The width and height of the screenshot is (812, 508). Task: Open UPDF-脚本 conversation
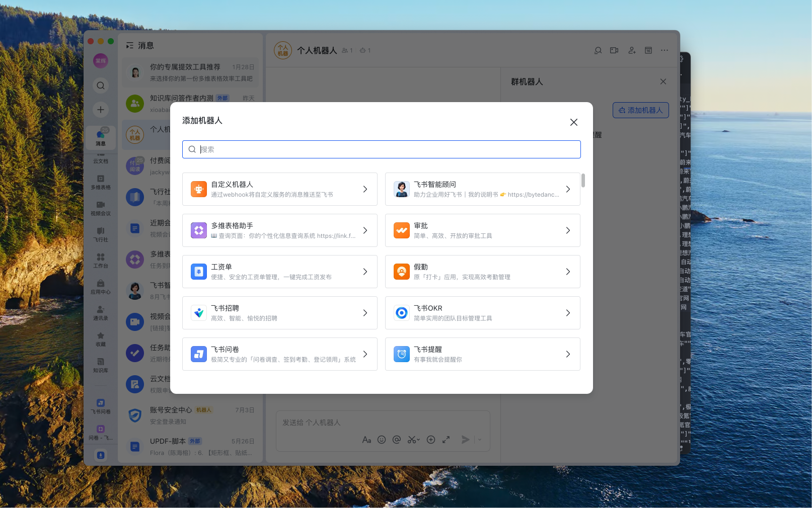coord(190,447)
